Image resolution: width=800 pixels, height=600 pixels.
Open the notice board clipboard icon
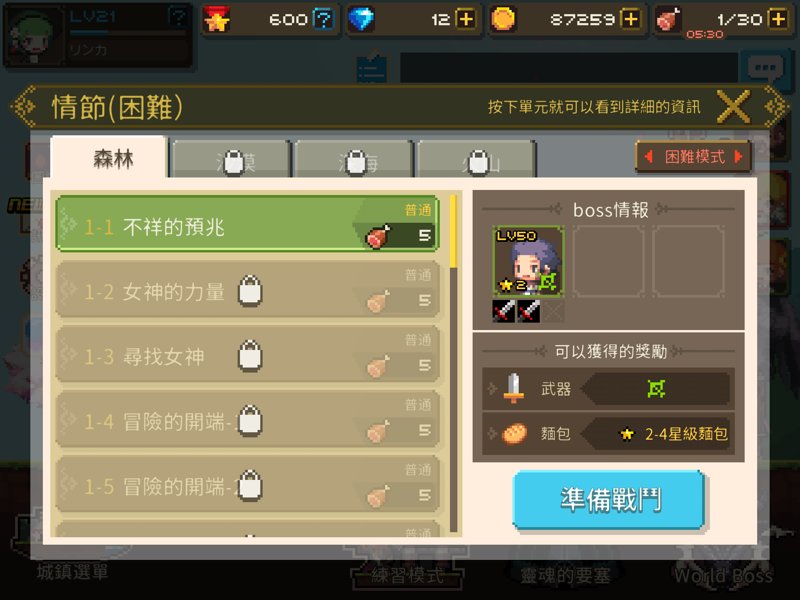click(x=371, y=68)
